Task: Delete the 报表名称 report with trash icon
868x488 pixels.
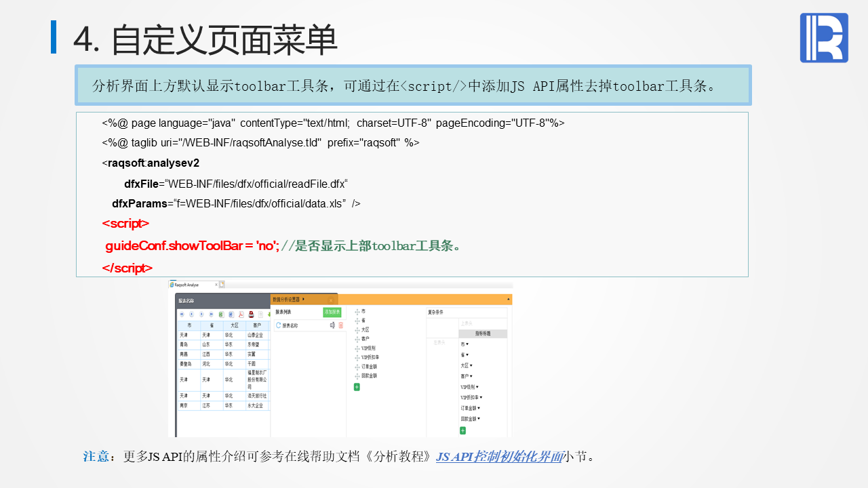Action: pyautogui.click(x=341, y=325)
